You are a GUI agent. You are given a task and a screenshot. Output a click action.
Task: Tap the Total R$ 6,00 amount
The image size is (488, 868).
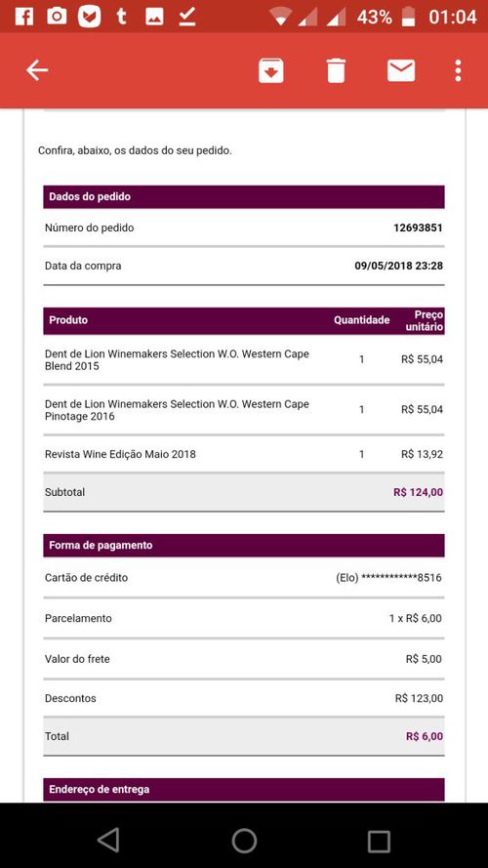tap(425, 737)
